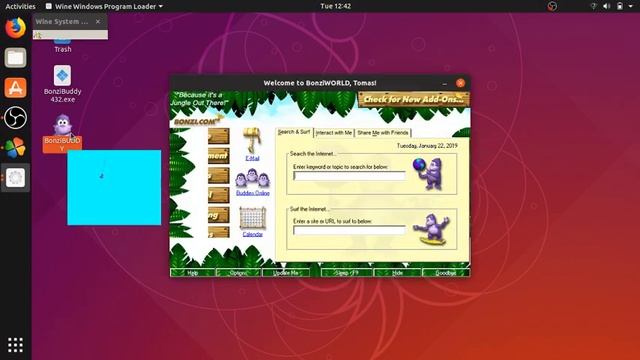The image size is (640, 360).
Task: Click the gorilla holding a globe image
Action: point(428,173)
